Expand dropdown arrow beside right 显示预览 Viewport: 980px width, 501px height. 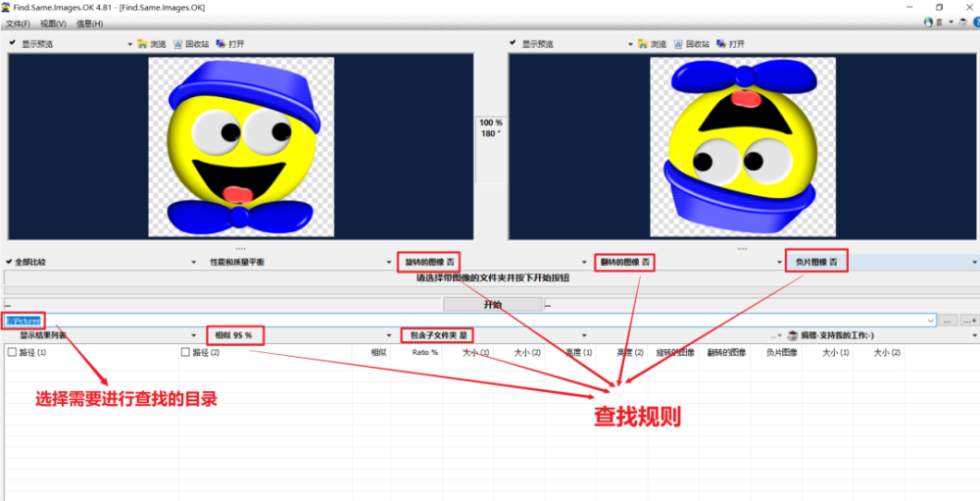tap(630, 44)
